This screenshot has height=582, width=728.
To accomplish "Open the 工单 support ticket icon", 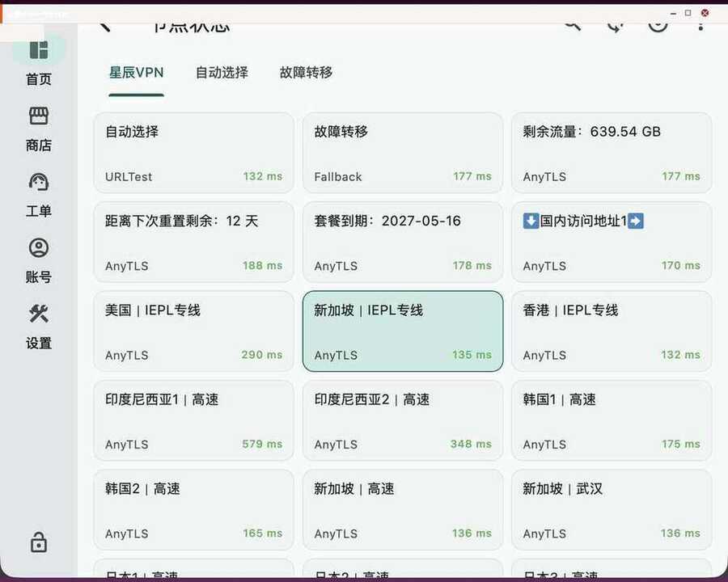I will point(39,182).
